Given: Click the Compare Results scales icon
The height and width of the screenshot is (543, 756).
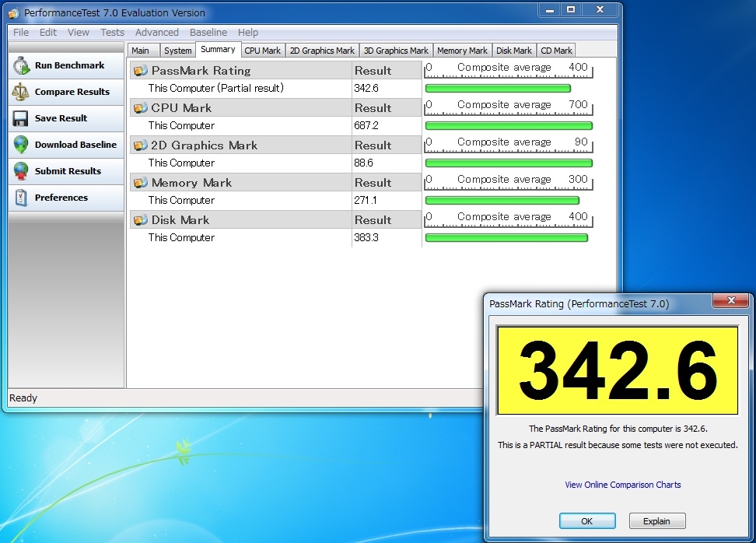Looking at the screenshot, I should [21, 92].
